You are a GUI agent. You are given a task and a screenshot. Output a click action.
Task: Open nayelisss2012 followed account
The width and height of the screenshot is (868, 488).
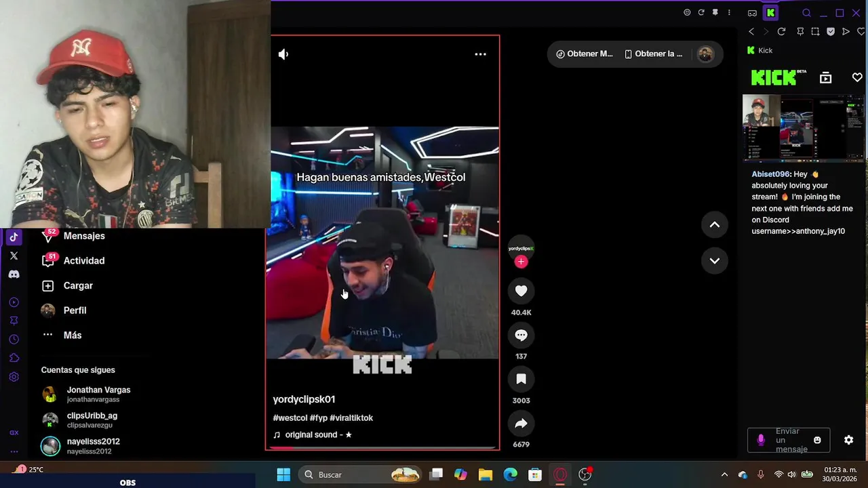point(80,446)
